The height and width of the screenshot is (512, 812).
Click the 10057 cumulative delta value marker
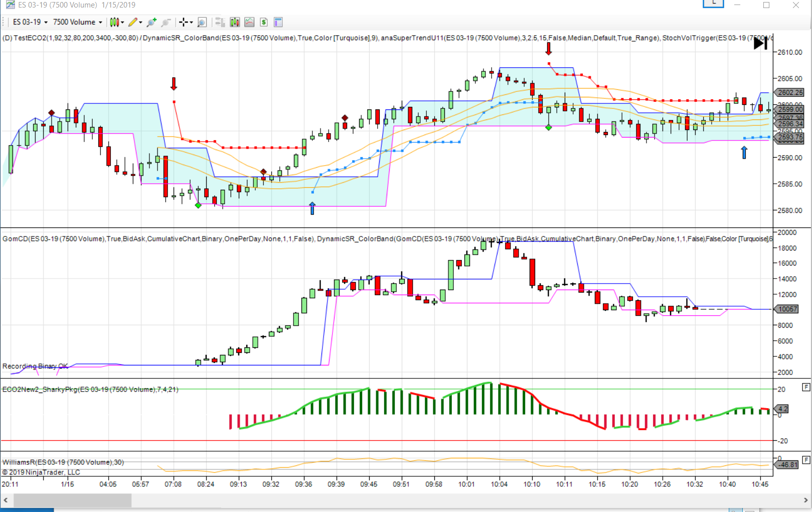[x=786, y=309]
